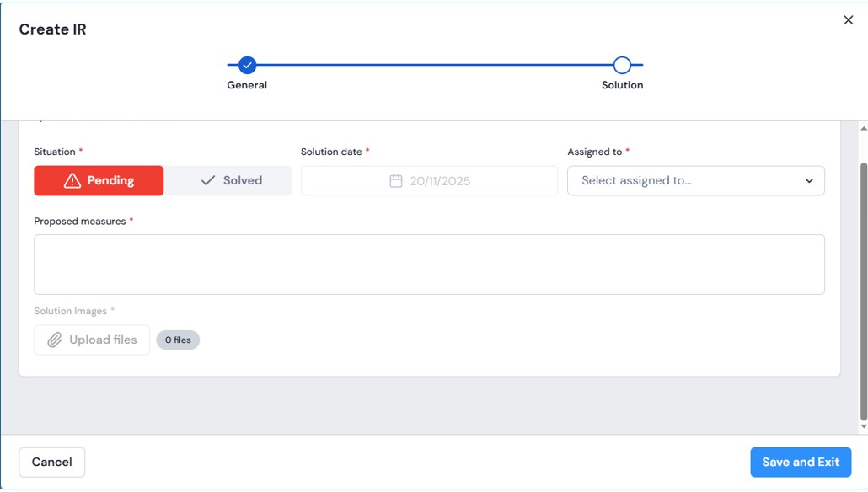The height and width of the screenshot is (492, 868).
Task: Pick a date in the Solution date field
Action: point(438,181)
